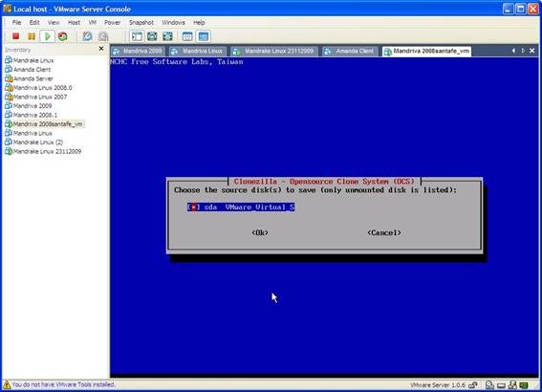Viewport: 542px width, 392px height.
Task: Open the Power menu
Action: [113, 23]
